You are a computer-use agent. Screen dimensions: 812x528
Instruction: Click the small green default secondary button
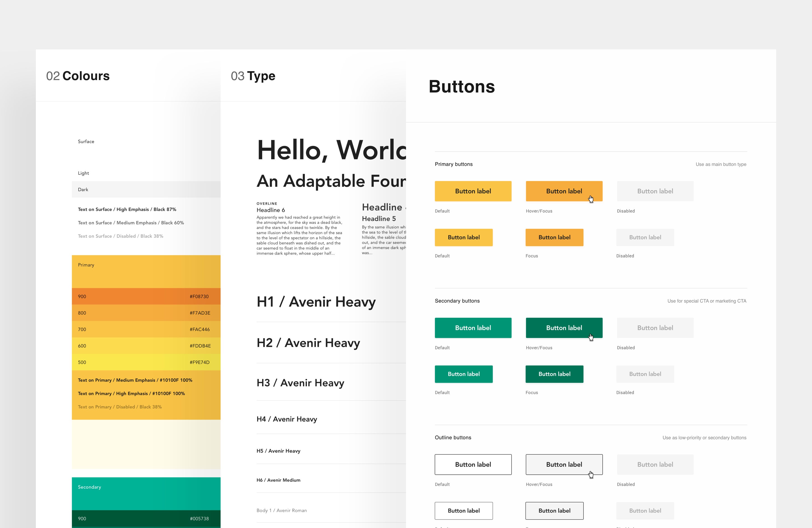[x=463, y=374]
